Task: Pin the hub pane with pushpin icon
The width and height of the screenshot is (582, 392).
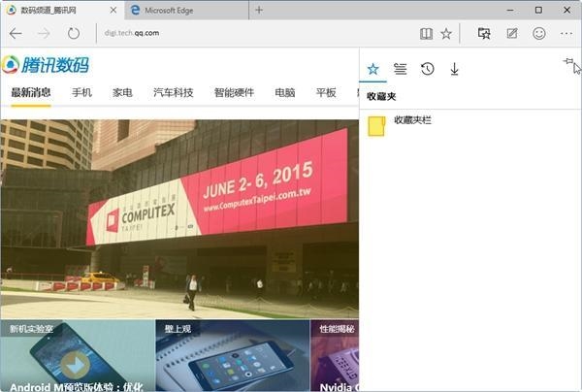Action: coord(567,62)
